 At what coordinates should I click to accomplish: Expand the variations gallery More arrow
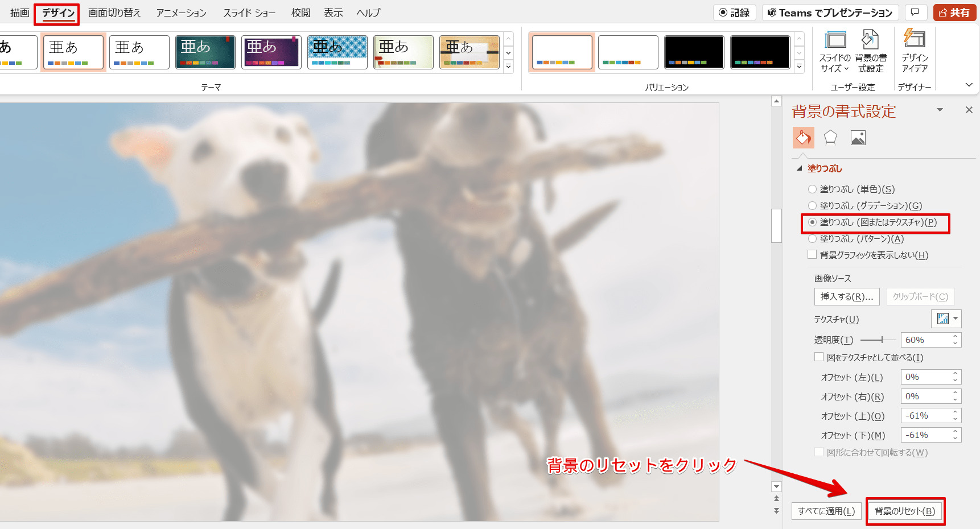tap(800, 67)
